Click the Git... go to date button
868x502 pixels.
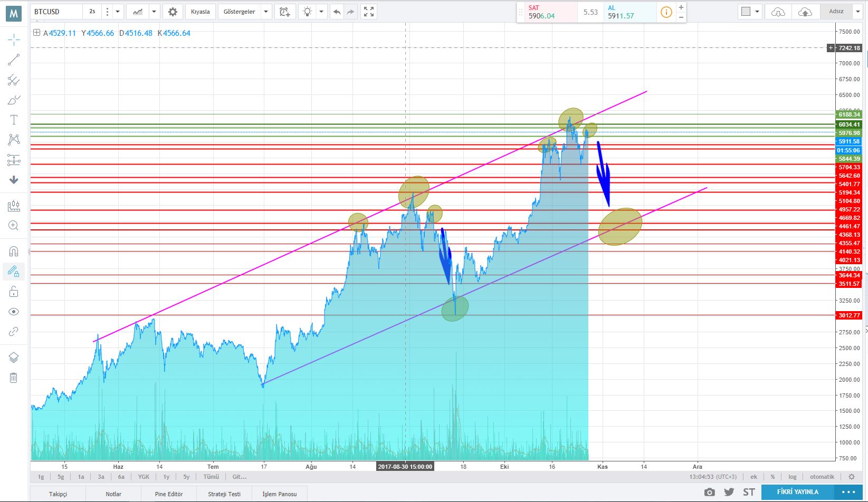240,477
